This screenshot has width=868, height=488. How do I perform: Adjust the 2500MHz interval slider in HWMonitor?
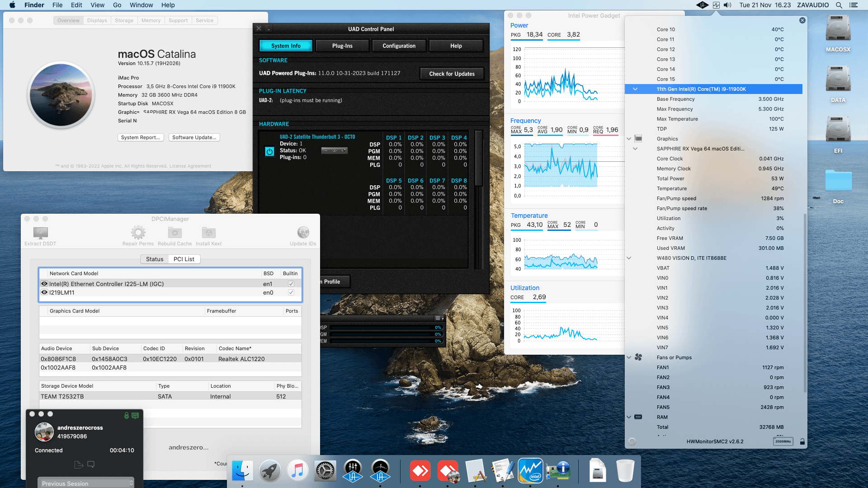click(783, 441)
